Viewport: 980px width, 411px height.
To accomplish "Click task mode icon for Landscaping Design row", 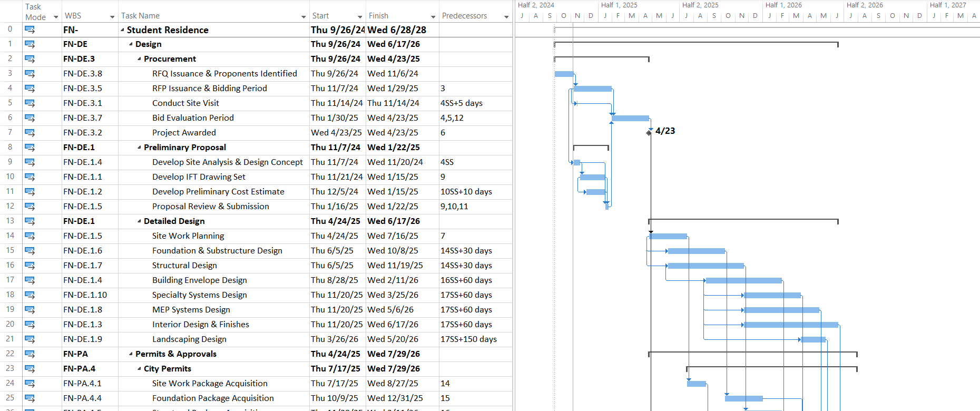I will point(30,339).
